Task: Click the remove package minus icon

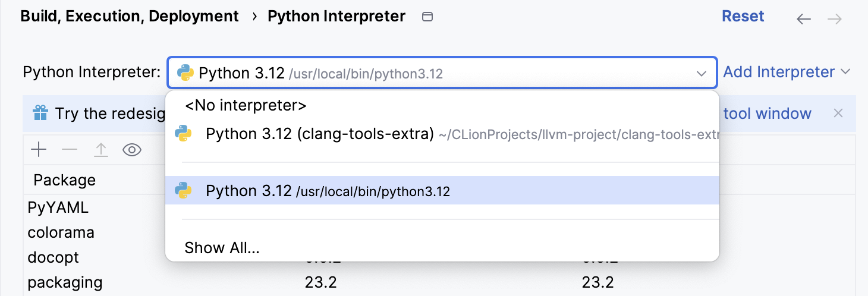Action: 70,150
